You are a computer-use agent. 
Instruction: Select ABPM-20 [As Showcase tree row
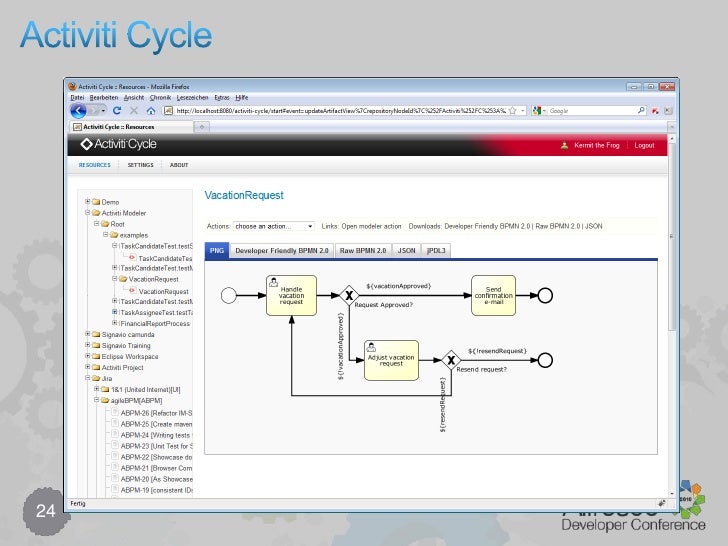coord(156,479)
